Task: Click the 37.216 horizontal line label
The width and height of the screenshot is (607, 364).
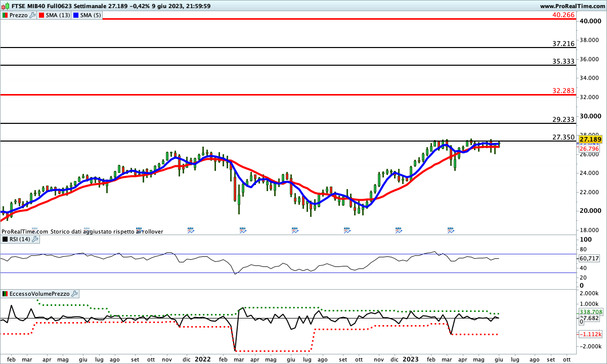Action: (564, 44)
